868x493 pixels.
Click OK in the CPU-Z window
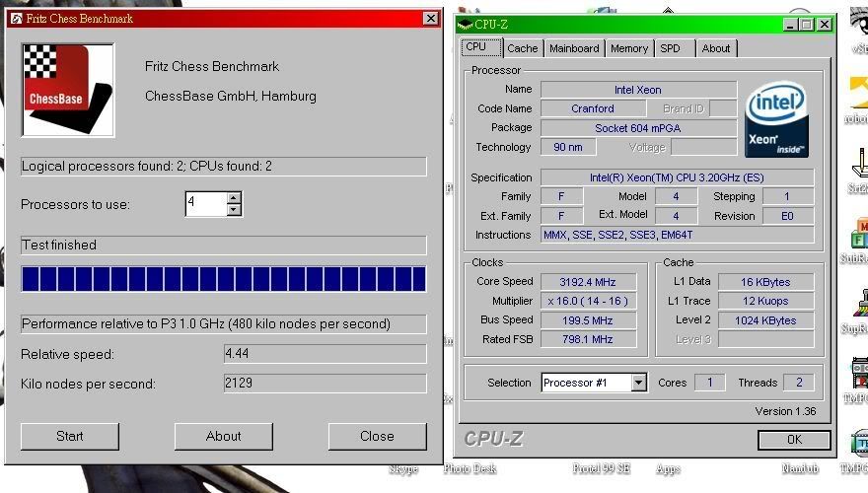(794, 440)
